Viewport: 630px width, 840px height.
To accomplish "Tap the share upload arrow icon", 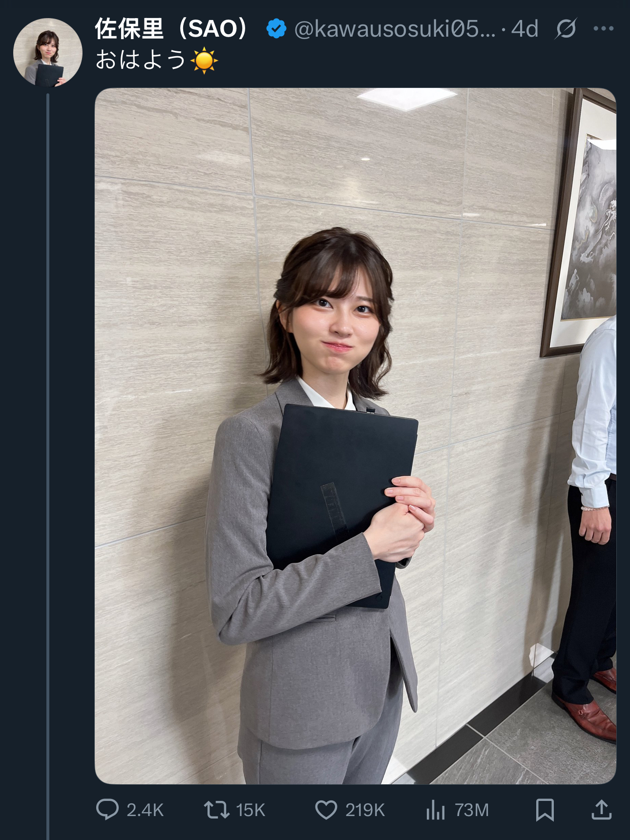I will (x=602, y=810).
